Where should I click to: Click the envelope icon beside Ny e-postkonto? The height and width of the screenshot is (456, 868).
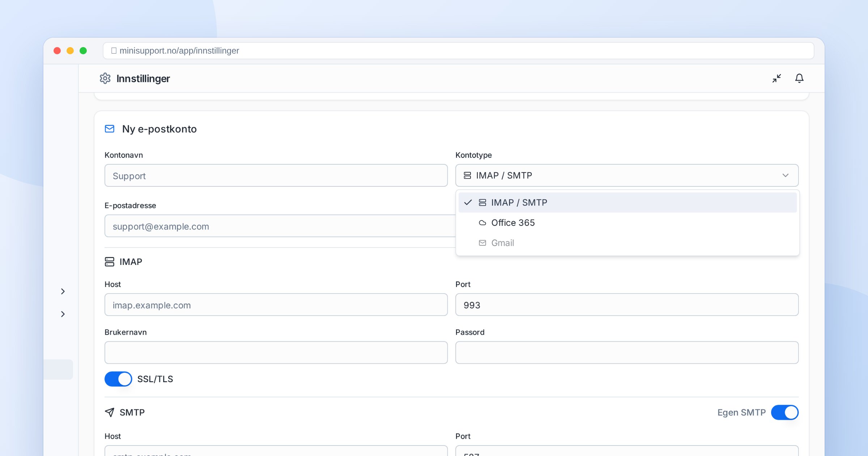tap(110, 129)
